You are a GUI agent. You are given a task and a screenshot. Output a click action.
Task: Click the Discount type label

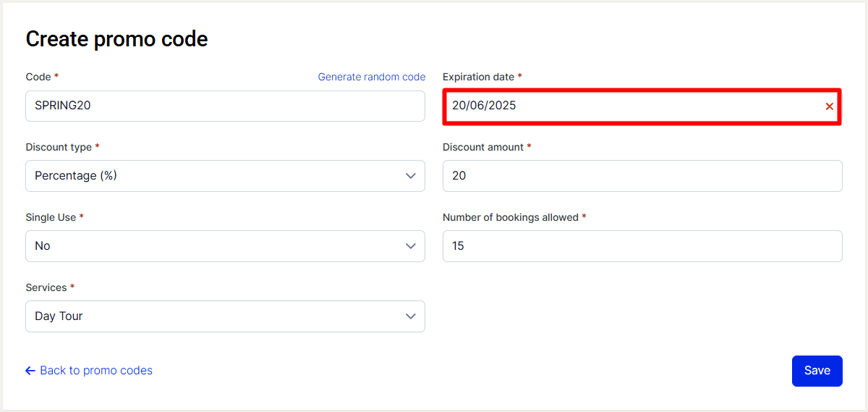point(59,147)
